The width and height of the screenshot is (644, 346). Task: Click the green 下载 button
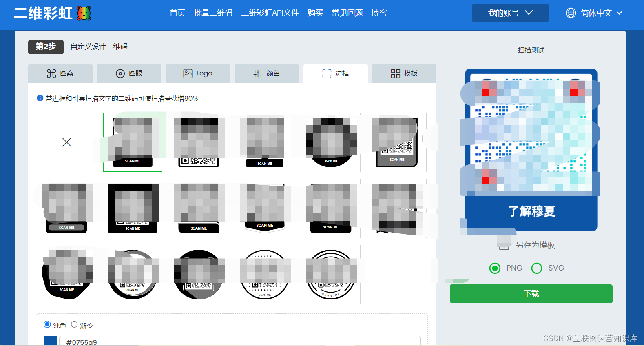pos(531,294)
